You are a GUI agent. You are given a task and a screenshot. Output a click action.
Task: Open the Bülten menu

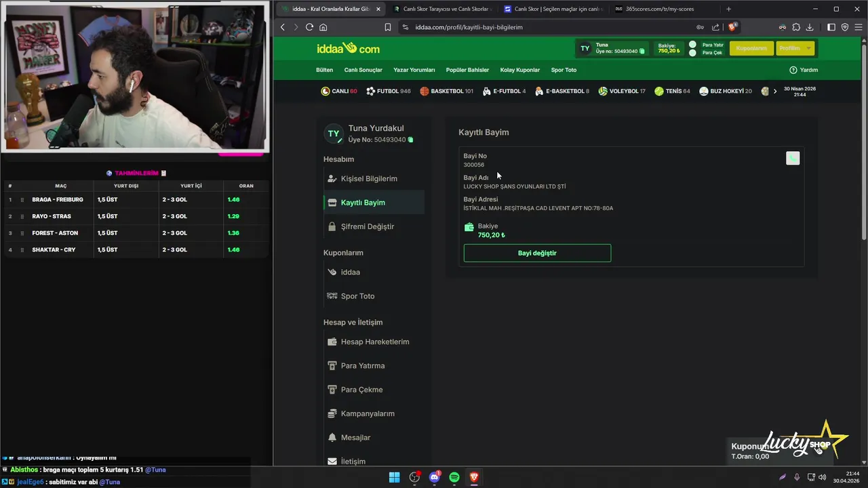coord(324,70)
